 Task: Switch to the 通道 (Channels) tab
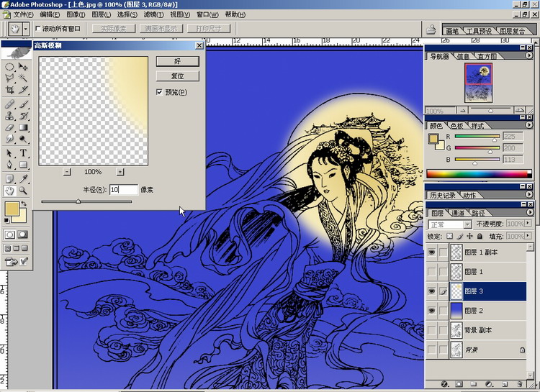pos(458,214)
